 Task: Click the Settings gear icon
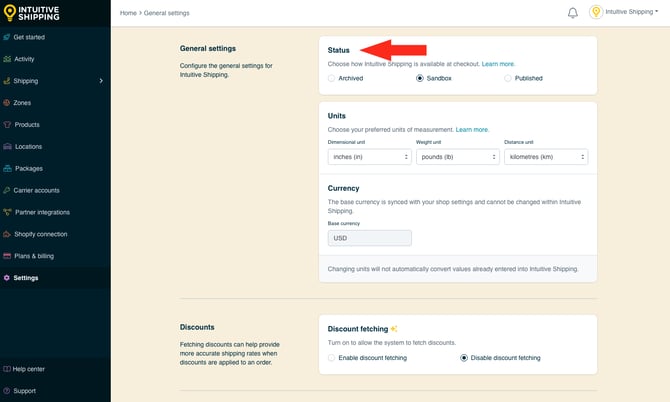tap(6, 278)
